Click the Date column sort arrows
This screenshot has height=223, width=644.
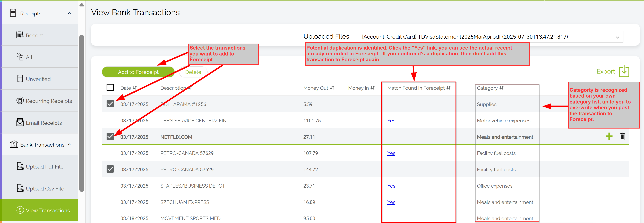tap(135, 88)
